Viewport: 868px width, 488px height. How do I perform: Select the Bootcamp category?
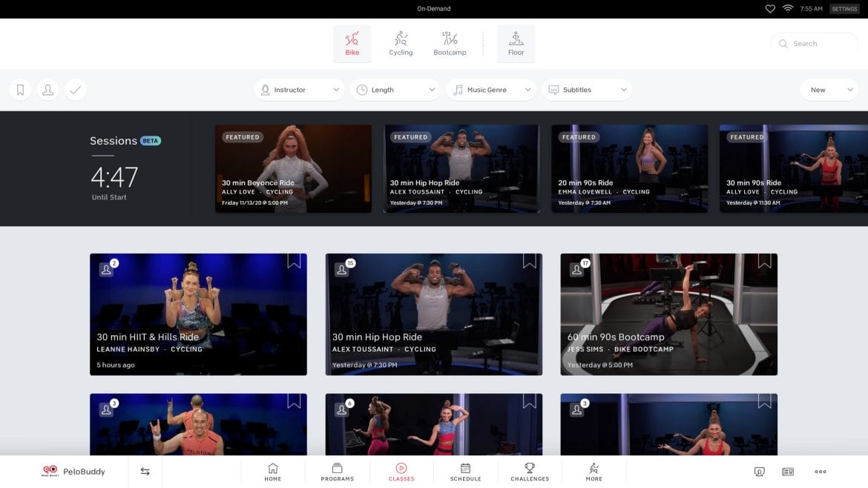pyautogui.click(x=450, y=44)
